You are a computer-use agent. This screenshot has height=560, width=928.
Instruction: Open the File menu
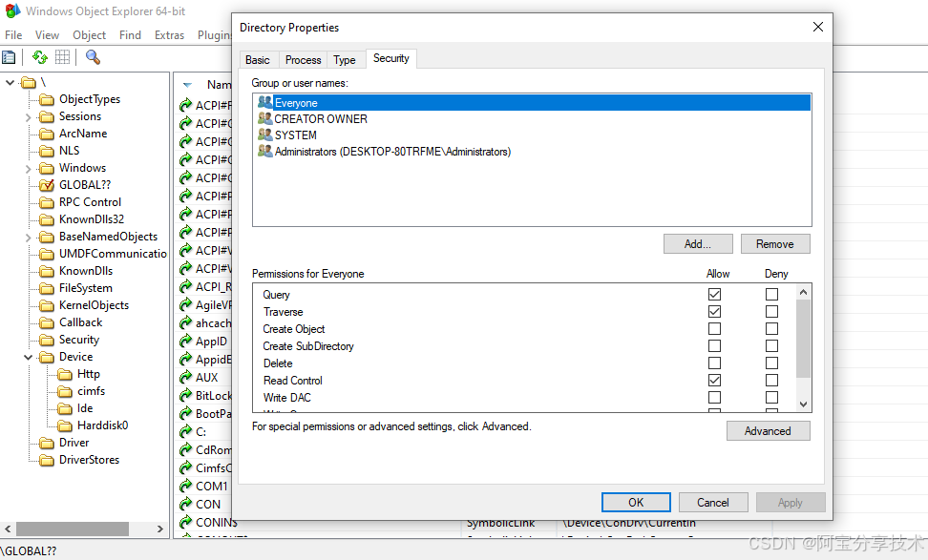pos(13,35)
